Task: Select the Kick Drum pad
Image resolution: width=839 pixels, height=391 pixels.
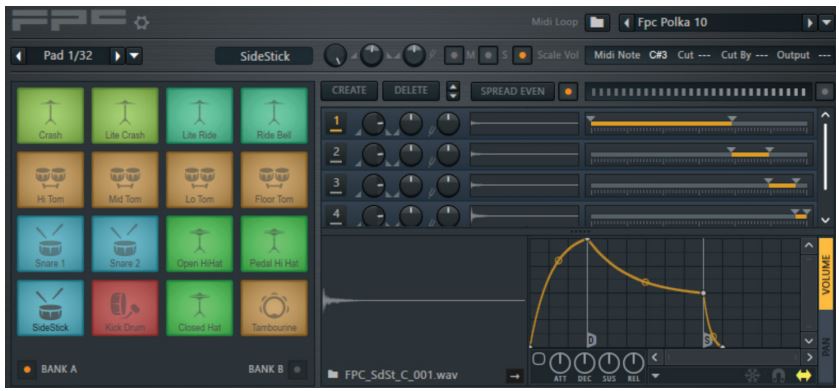Action: click(125, 308)
